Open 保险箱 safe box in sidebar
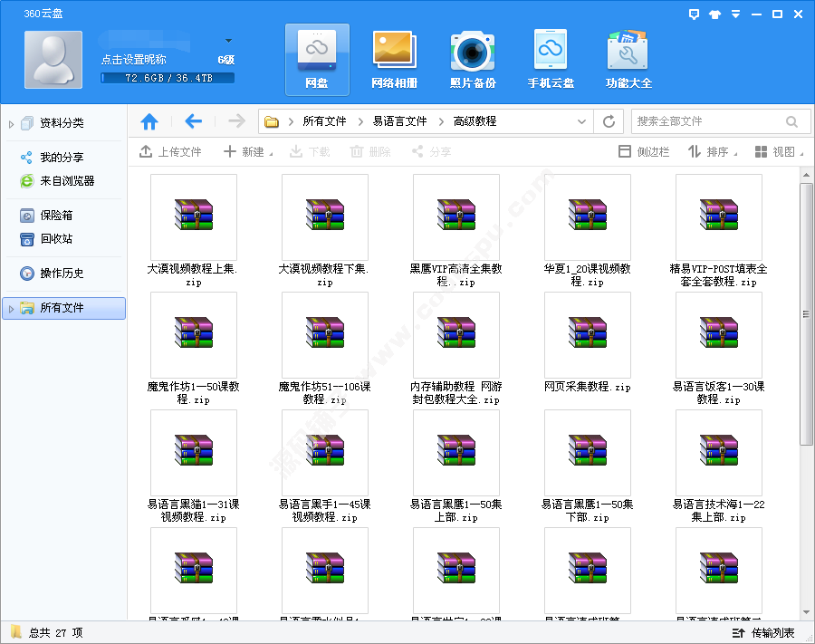815x644 pixels. point(56,216)
